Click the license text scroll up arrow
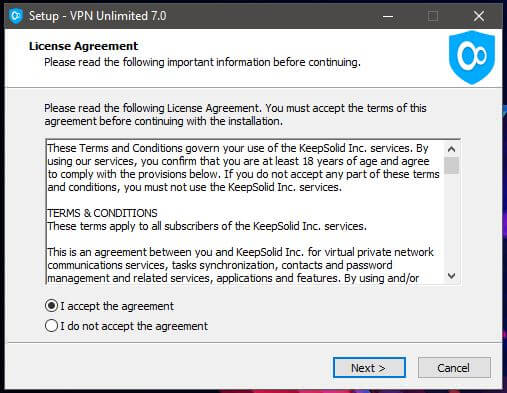The width and height of the screenshot is (507, 393). pyautogui.click(x=451, y=149)
